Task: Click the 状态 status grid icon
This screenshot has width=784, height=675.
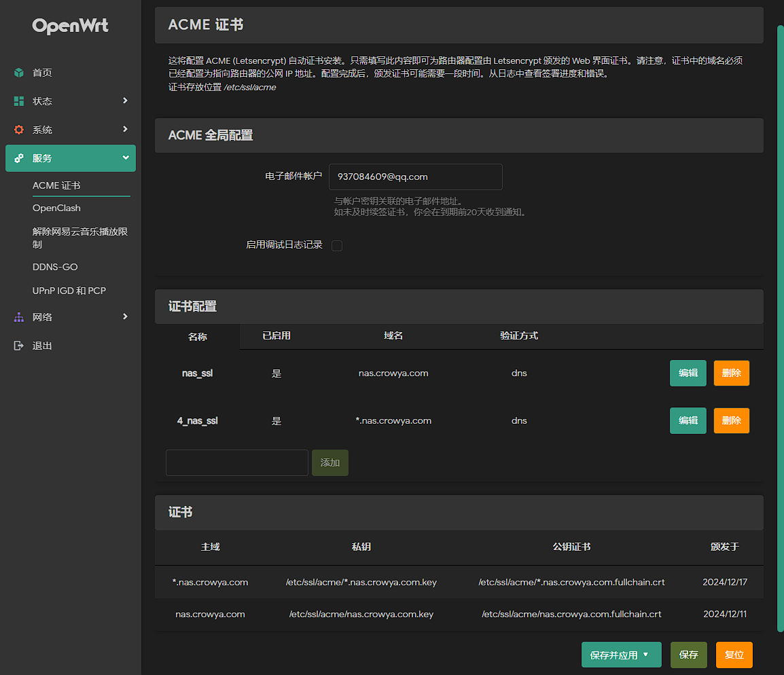Action: [19, 101]
